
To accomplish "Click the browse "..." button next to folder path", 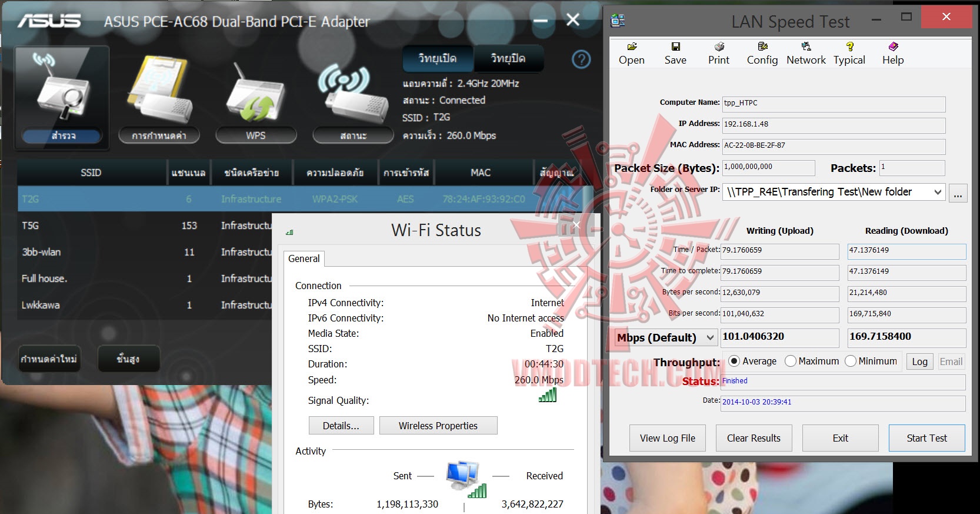I will [958, 193].
